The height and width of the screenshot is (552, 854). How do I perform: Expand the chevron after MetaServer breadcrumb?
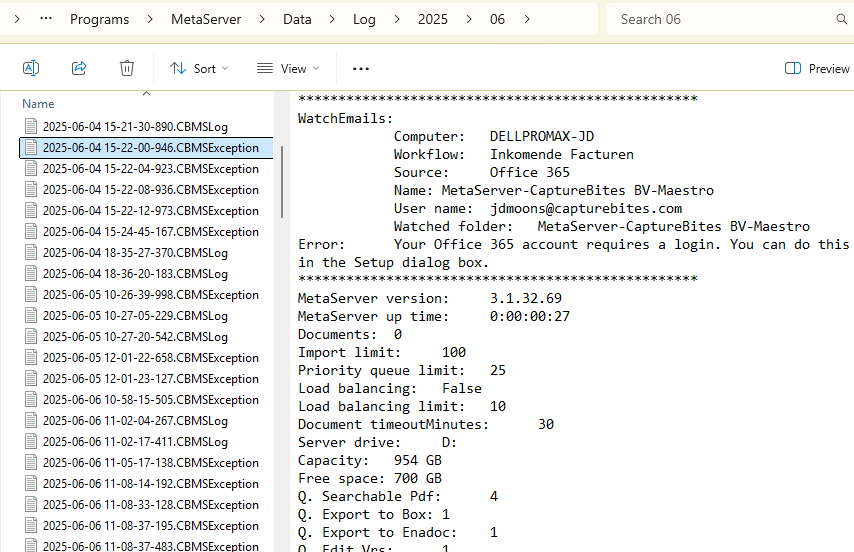[262, 19]
